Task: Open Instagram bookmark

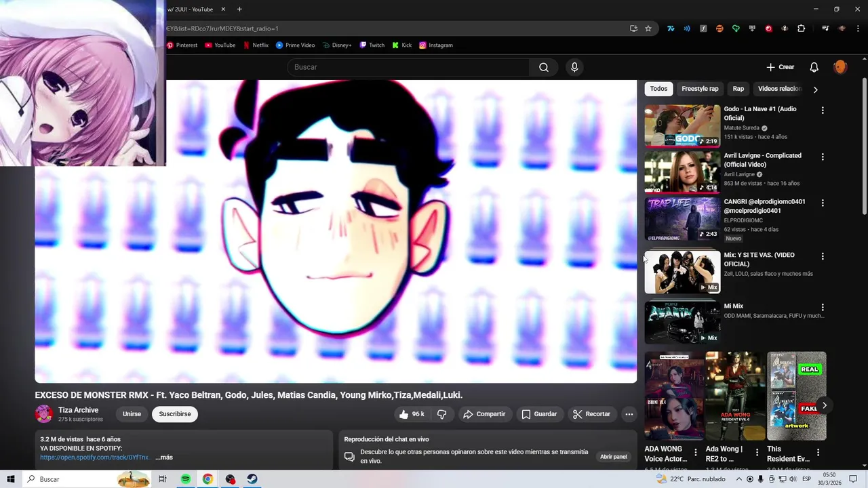Action: (435, 45)
